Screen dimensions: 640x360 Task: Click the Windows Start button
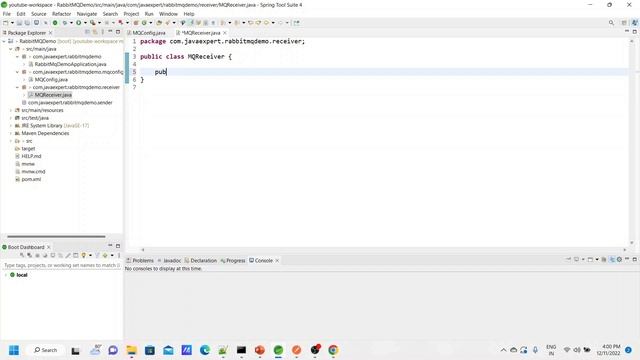click(14, 350)
